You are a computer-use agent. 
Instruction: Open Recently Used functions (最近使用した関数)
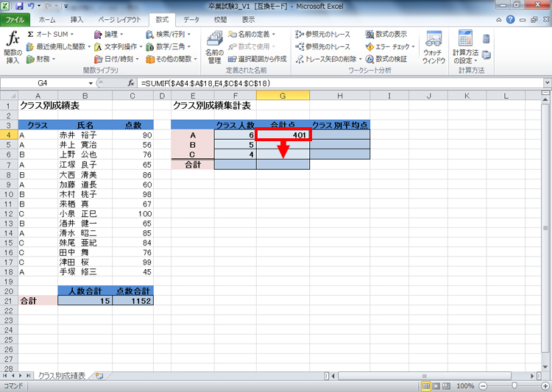tap(58, 46)
